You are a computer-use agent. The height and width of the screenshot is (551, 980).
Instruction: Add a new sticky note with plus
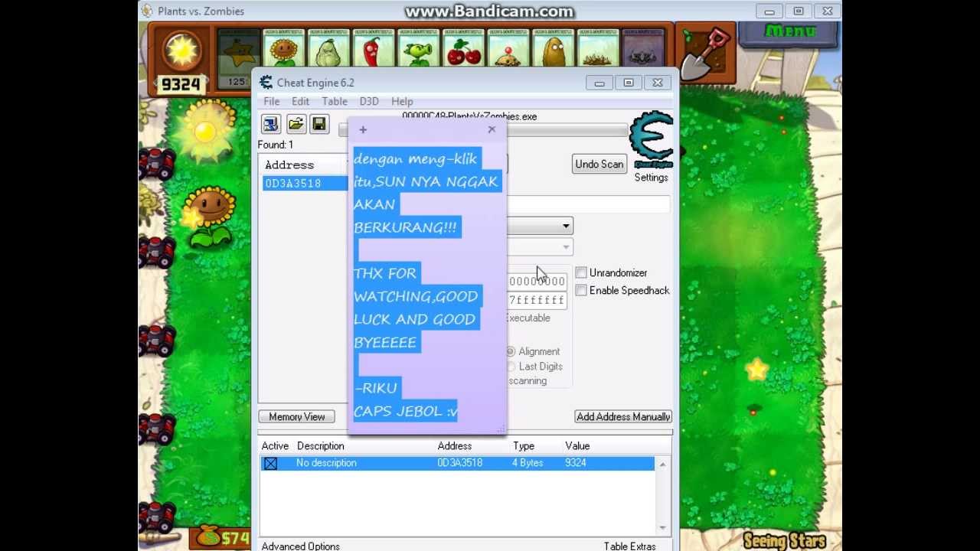click(363, 130)
